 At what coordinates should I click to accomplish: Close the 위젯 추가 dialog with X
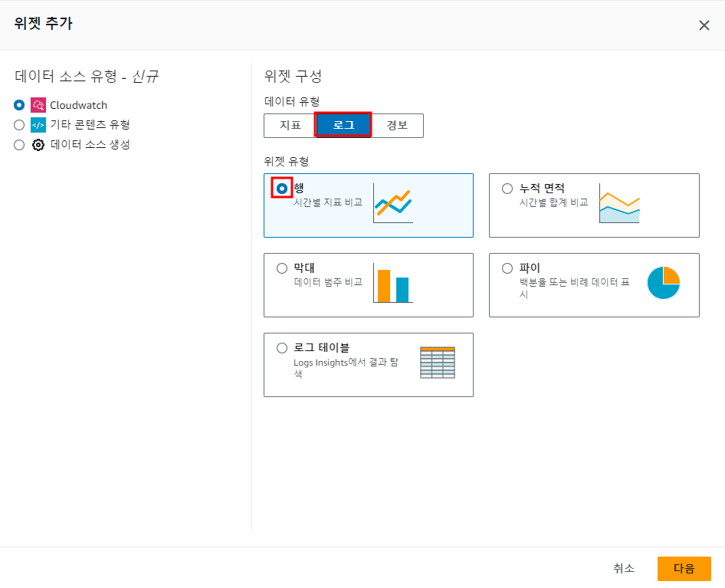(x=704, y=25)
